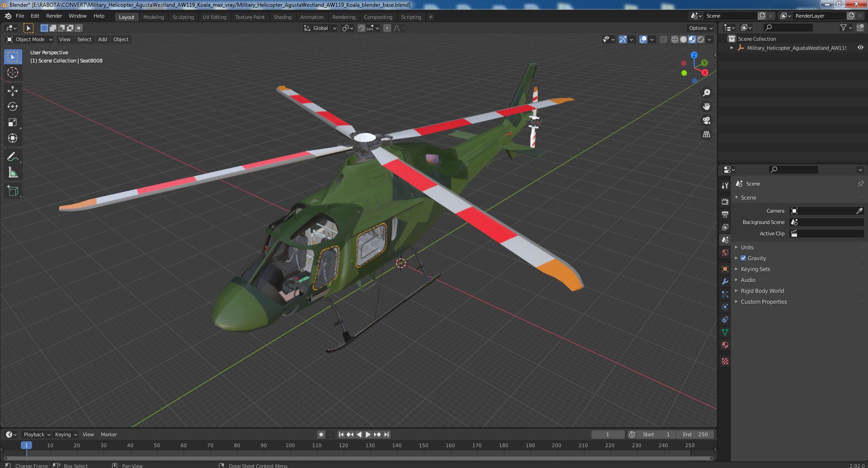The height and width of the screenshot is (468, 868).
Task: Add a new workspace tab
Action: (x=431, y=17)
